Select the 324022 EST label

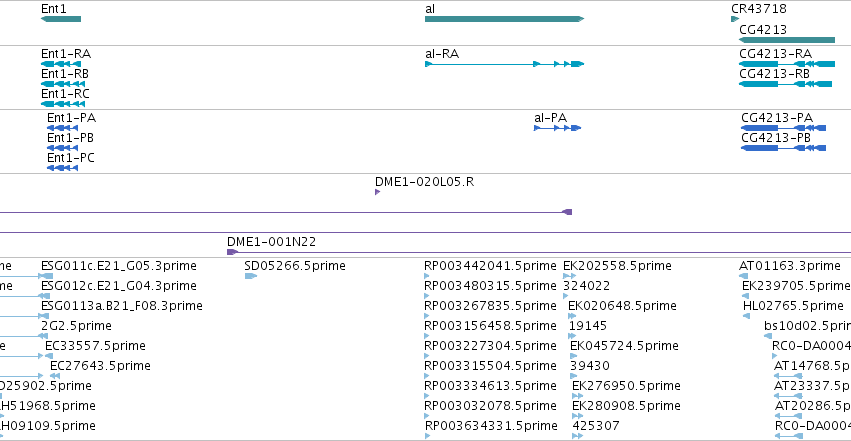tap(587, 286)
